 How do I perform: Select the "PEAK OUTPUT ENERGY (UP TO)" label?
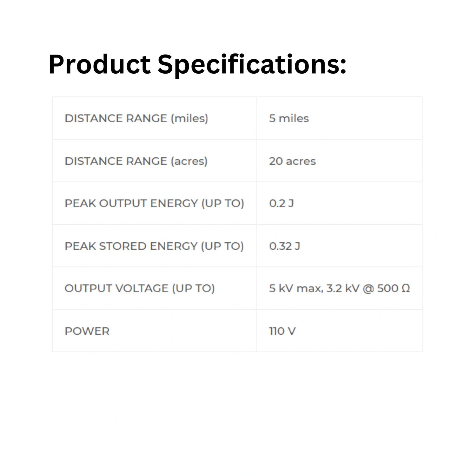154,203
